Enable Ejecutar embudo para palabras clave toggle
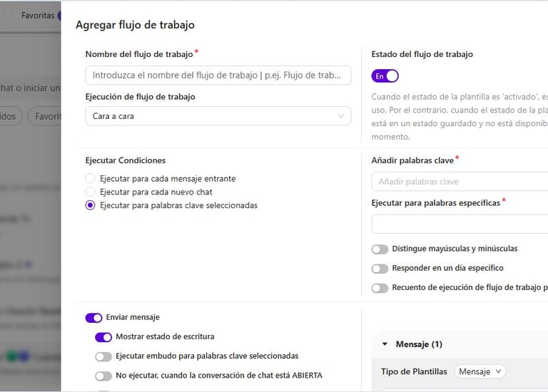Image resolution: width=548 pixels, height=392 pixels. tap(103, 356)
